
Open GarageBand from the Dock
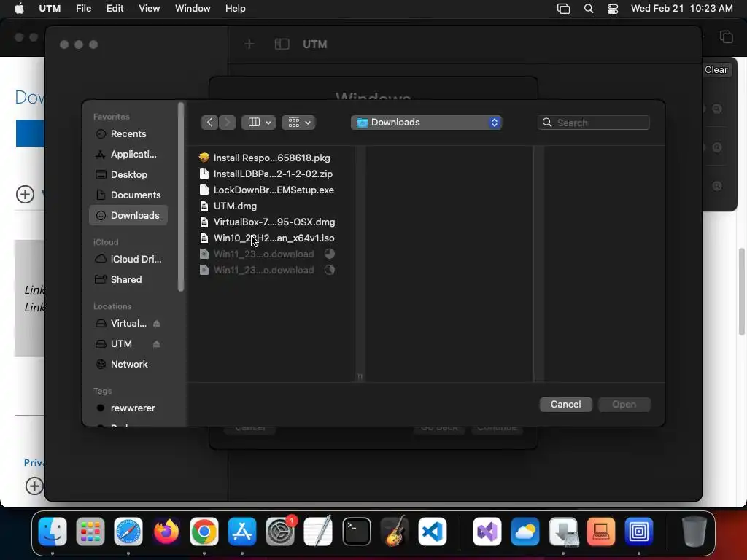(395, 532)
